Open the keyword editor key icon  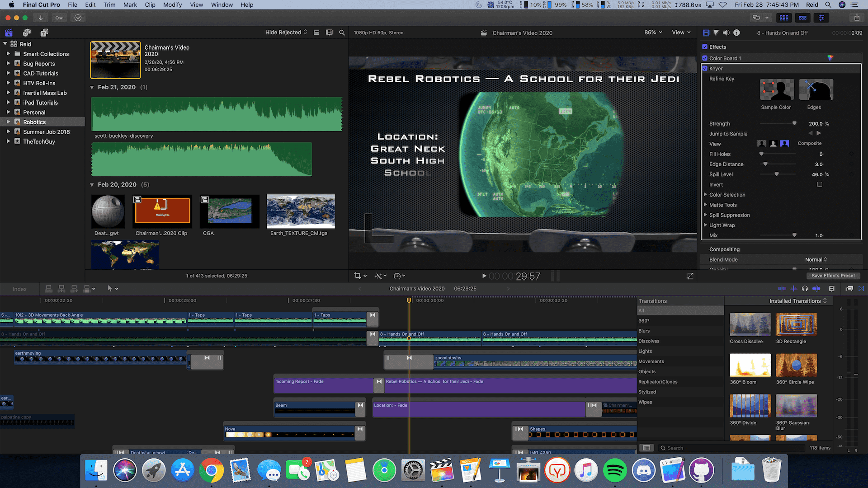[x=59, y=18]
